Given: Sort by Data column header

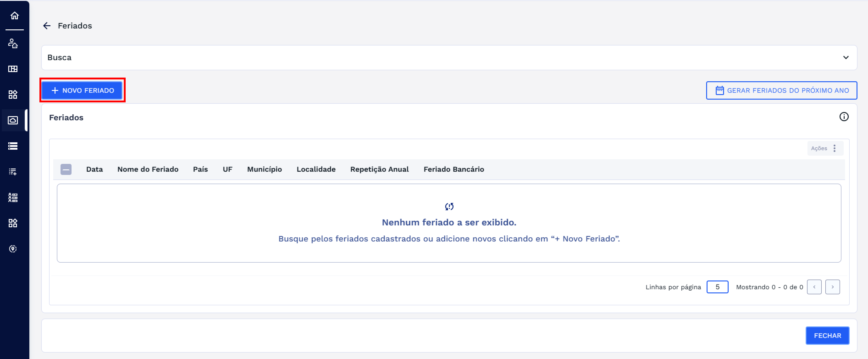Looking at the screenshot, I should (94, 169).
